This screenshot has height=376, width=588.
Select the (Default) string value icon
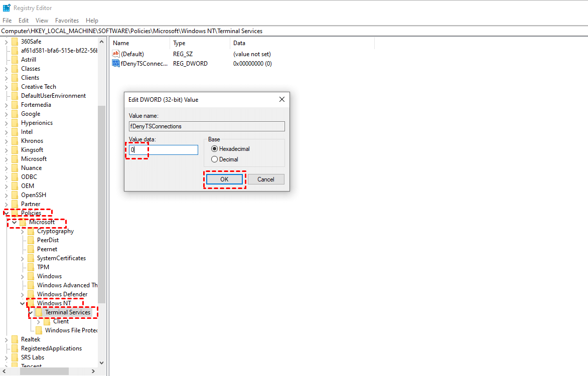(116, 54)
